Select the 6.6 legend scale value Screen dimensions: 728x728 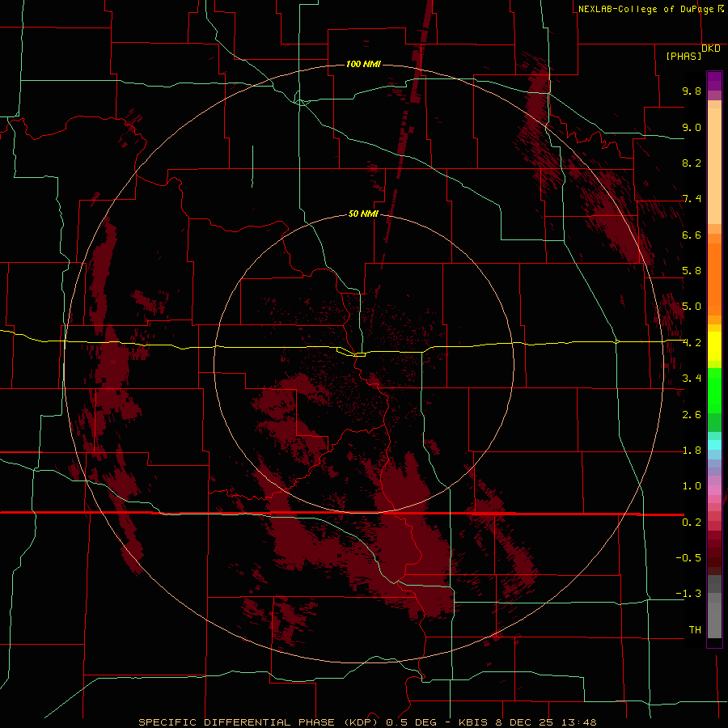click(692, 235)
